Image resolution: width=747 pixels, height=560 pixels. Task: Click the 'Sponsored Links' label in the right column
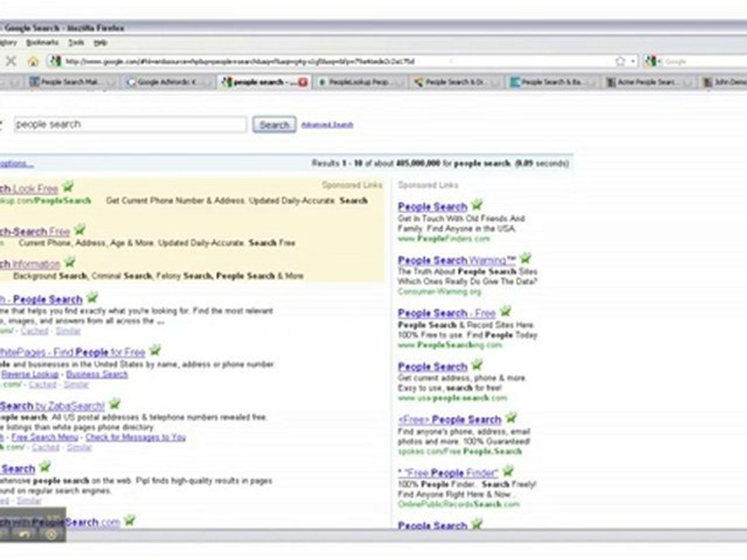(428, 185)
